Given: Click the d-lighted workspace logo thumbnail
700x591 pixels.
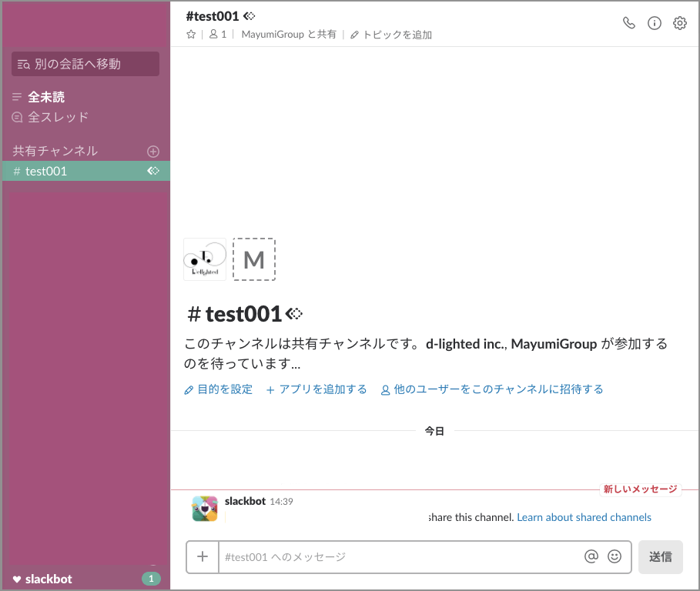Looking at the screenshot, I should (205, 259).
